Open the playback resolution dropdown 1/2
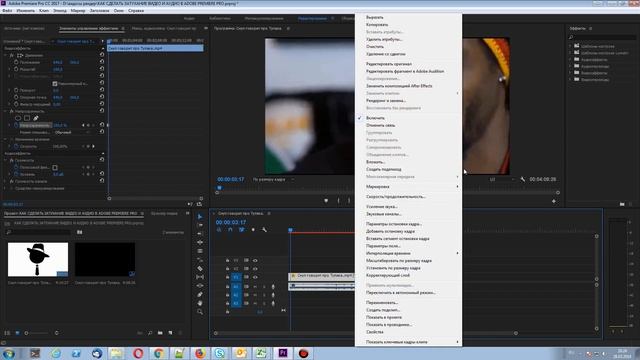The height and width of the screenshot is (360, 640). [501, 179]
